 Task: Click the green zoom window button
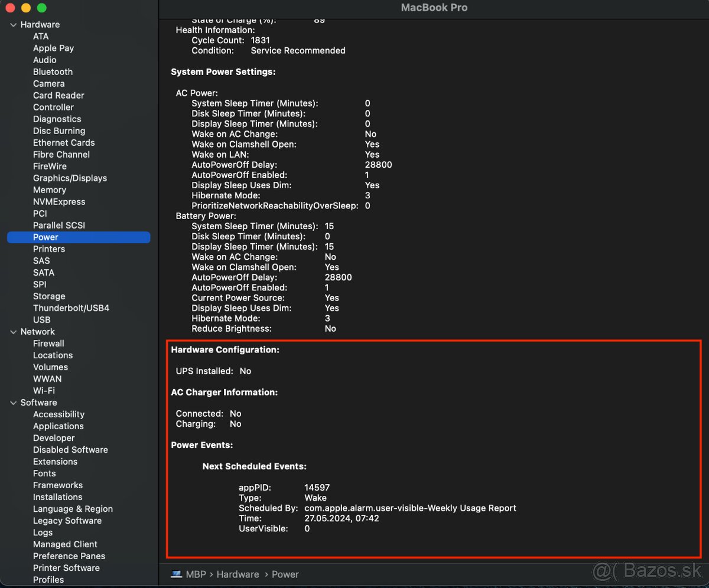tap(41, 8)
